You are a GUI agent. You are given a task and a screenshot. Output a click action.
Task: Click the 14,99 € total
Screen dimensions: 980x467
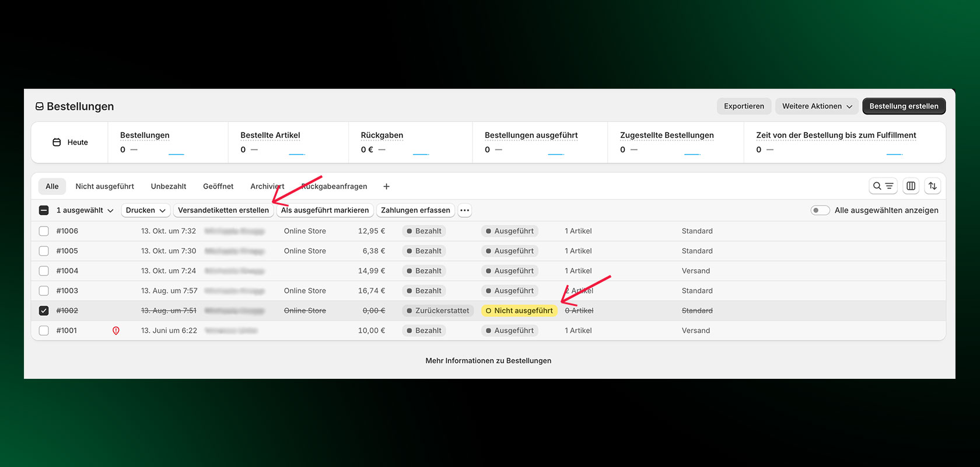(x=372, y=271)
